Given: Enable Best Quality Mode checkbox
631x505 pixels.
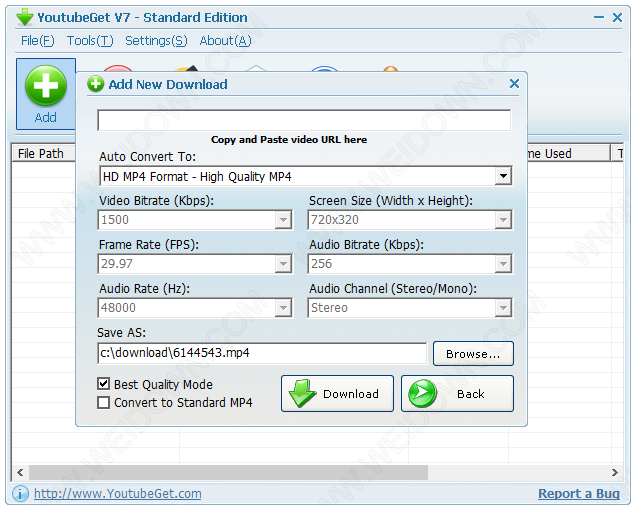Looking at the screenshot, I should tap(103, 384).
